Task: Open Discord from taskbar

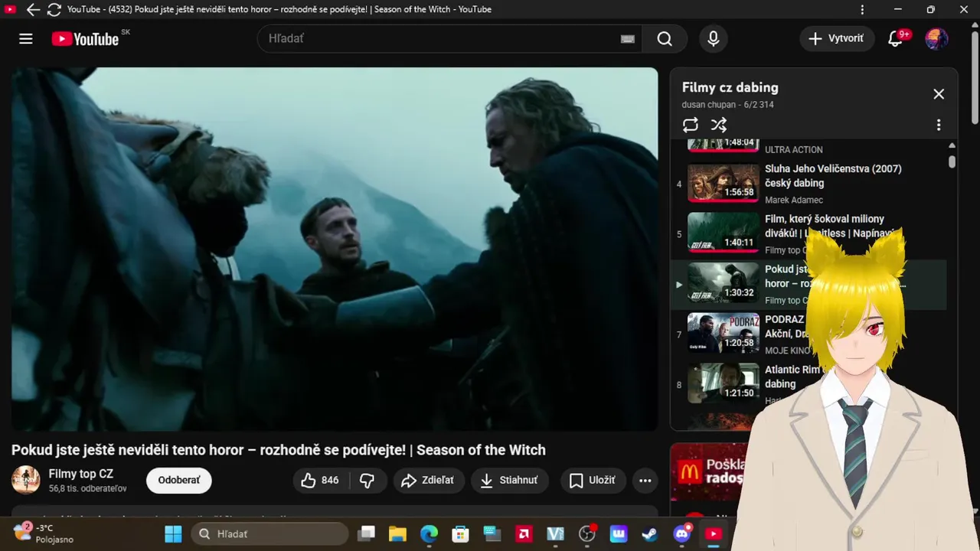Action: (x=681, y=533)
